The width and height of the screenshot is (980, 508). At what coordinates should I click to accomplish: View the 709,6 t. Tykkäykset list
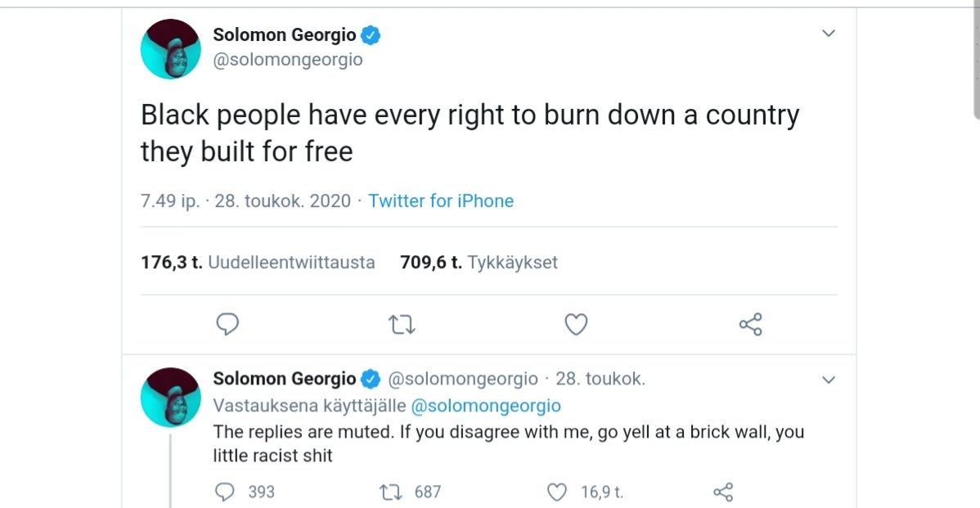point(479,263)
